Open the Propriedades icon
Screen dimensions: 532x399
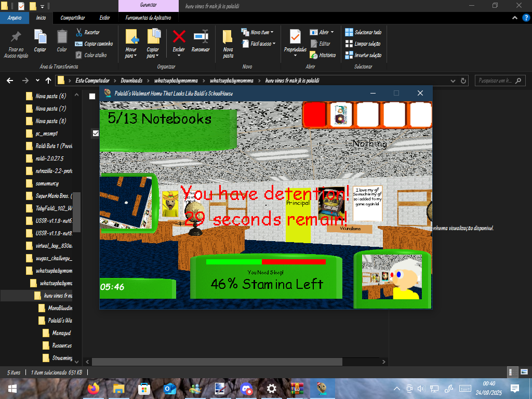point(295,37)
